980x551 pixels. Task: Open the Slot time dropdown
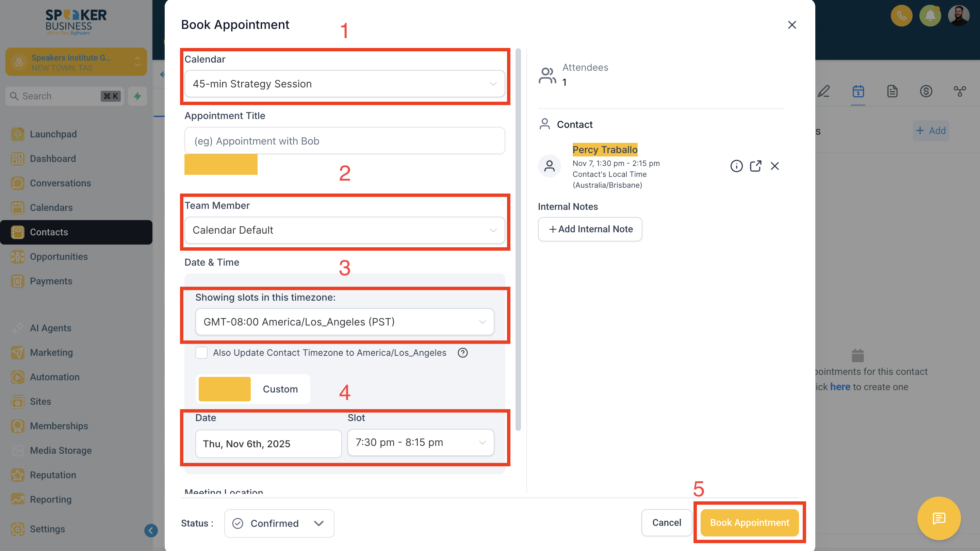(x=420, y=442)
